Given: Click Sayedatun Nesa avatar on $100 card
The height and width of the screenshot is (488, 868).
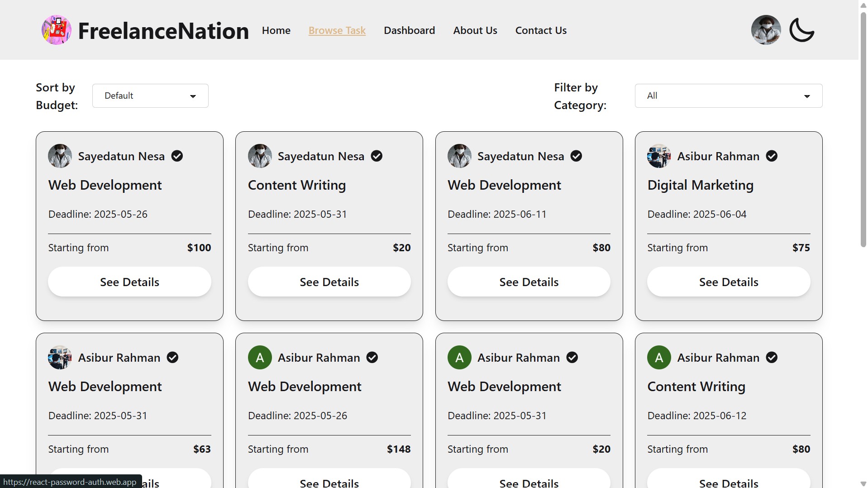Looking at the screenshot, I should coord(60,156).
